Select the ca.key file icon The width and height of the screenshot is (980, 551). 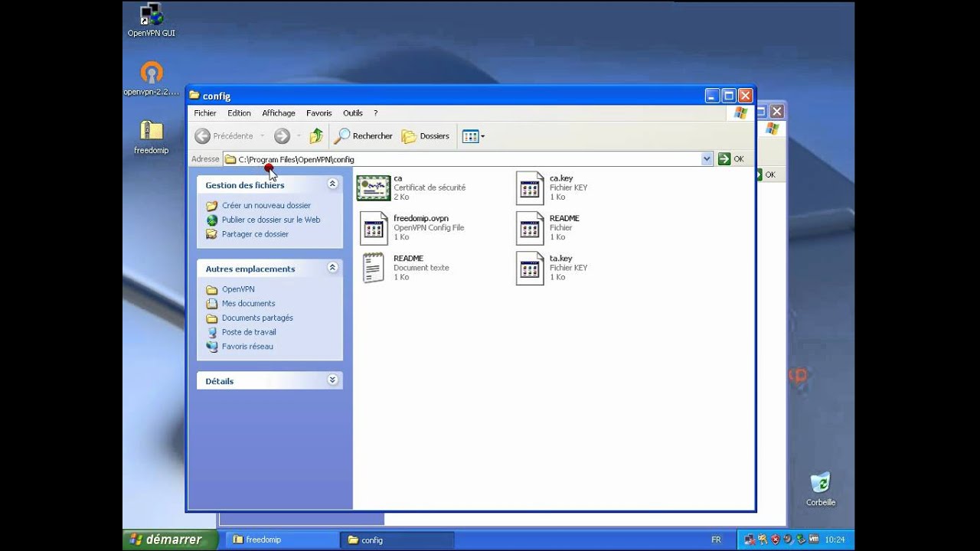click(530, 188)
